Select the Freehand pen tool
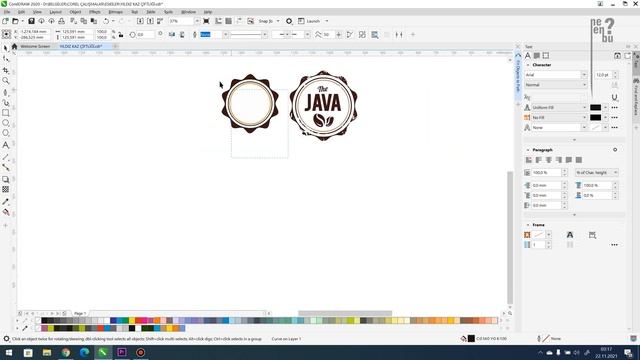This screenshot has height=360, width=640. click(6, 93)
